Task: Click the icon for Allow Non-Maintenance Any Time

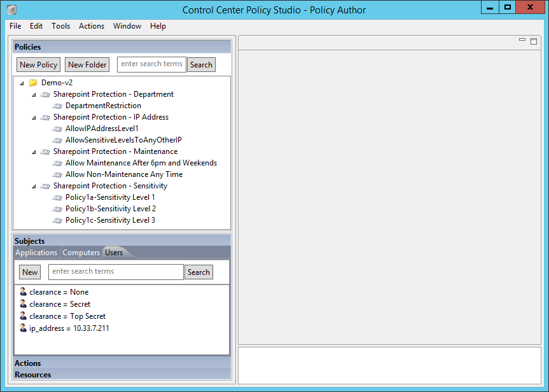Action: click(57, 174)
